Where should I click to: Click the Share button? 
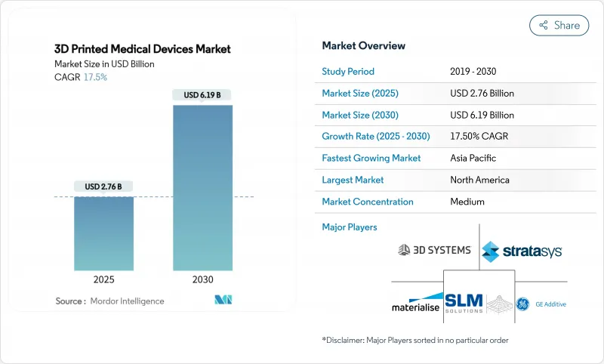[x=559, y=25]
